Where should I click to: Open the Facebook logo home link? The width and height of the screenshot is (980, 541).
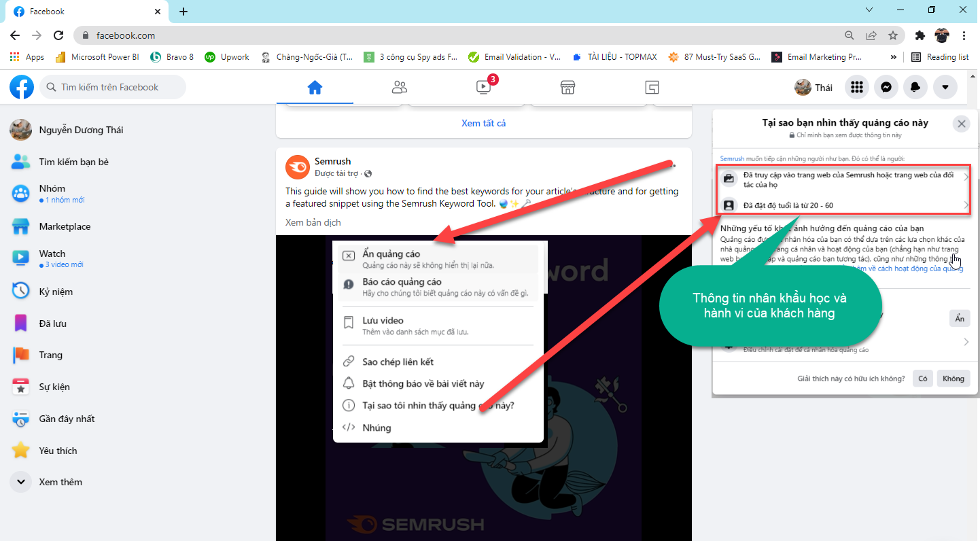click(x=21, y=87)
